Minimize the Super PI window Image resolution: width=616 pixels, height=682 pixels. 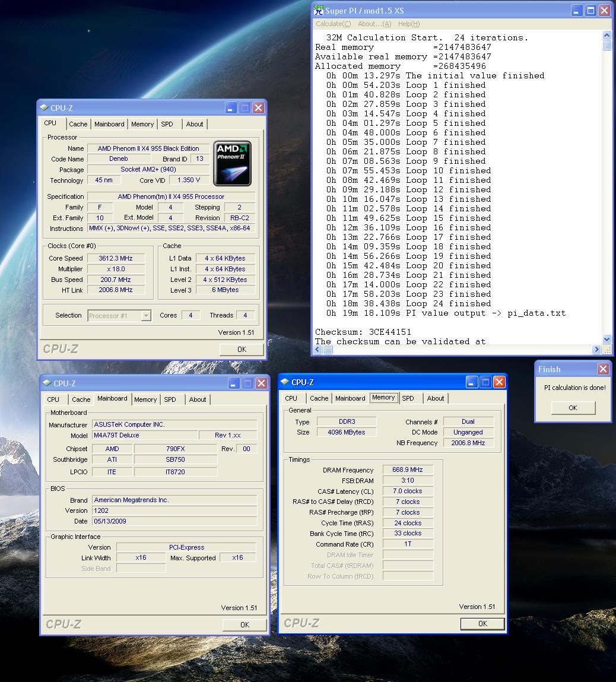pos(576,11)
